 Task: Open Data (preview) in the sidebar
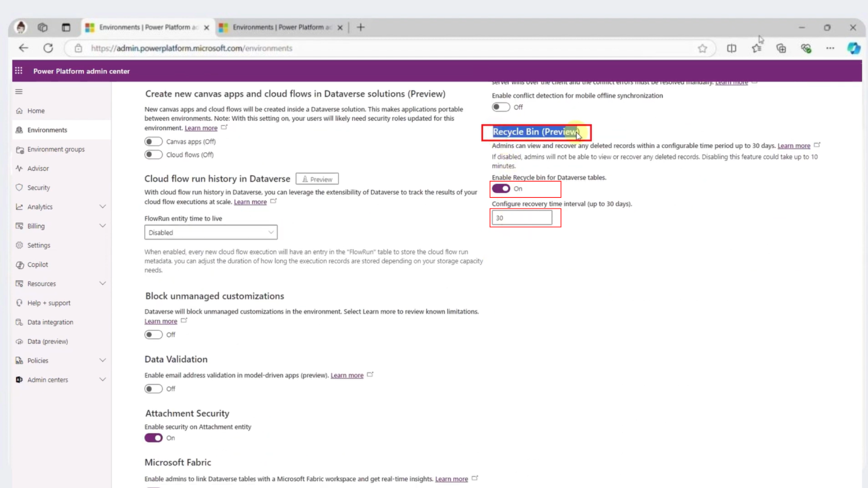pyautogui.click(x=61, y=342)
